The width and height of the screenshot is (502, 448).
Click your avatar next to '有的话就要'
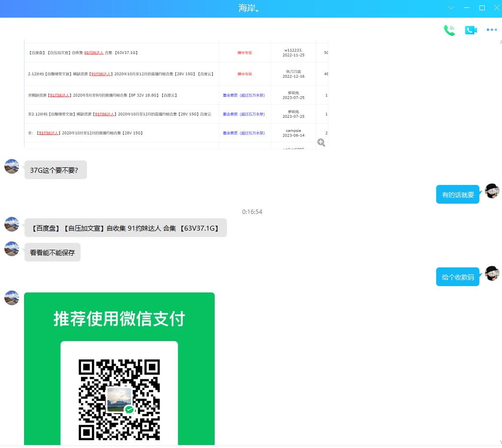click(x=492, y=191)
